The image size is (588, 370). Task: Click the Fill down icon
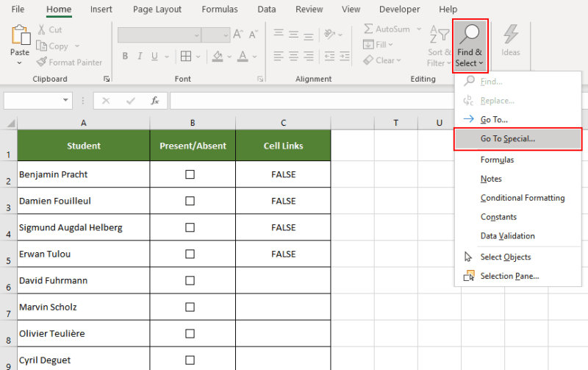[x=368, y=44]
